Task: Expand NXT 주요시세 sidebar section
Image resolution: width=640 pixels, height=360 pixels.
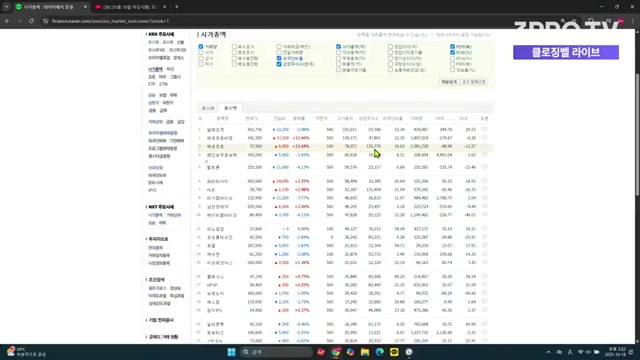Action: tap(161, 207)
